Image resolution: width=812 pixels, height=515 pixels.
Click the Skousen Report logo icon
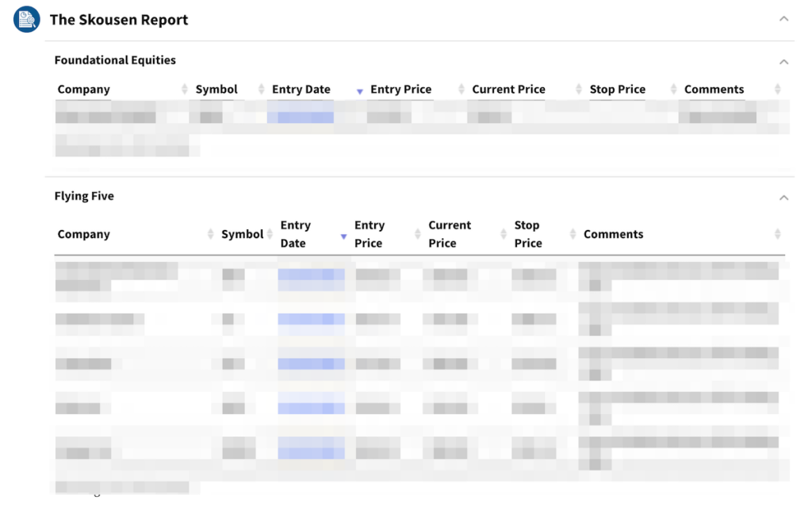(x=26, y=19)
